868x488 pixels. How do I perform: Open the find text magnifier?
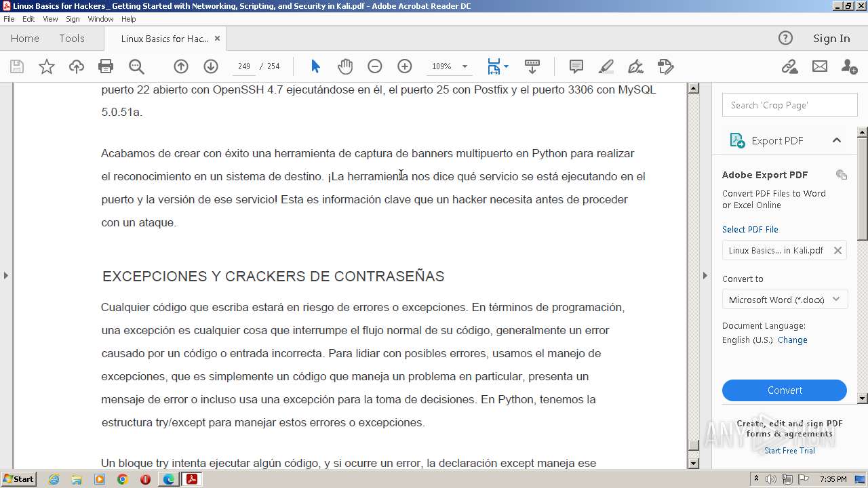136,66
